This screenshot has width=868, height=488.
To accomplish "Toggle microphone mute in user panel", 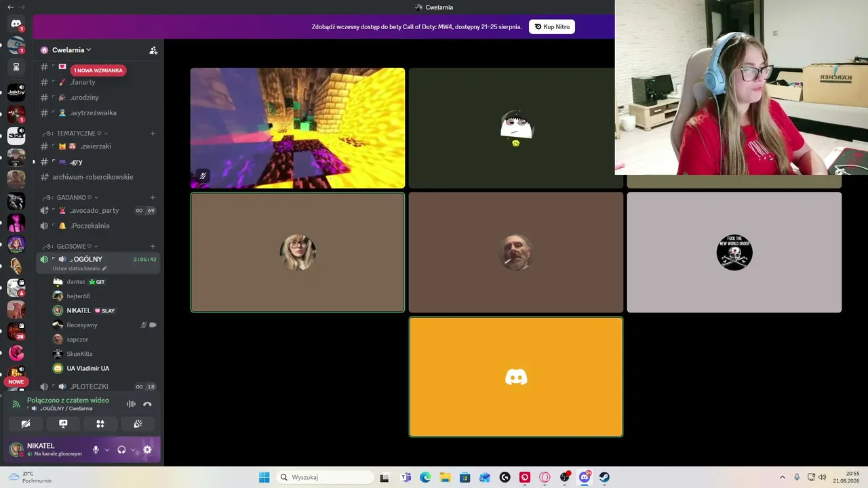I will (x=96, y=449).
